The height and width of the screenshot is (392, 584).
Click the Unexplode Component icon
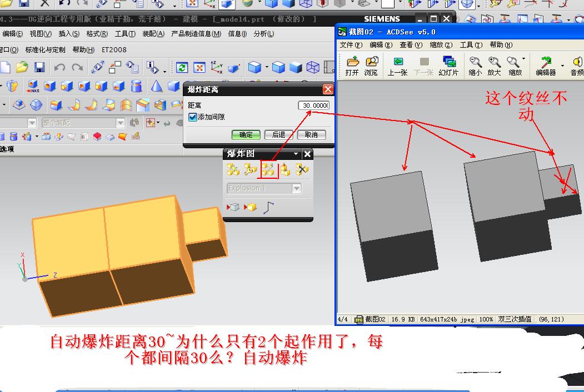[286, 170]
